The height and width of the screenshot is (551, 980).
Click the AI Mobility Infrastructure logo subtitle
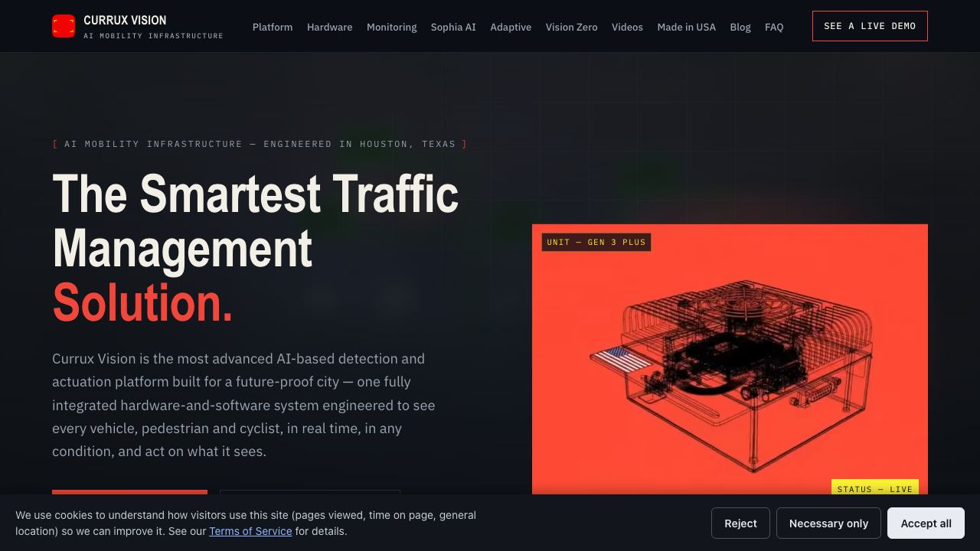153,36
